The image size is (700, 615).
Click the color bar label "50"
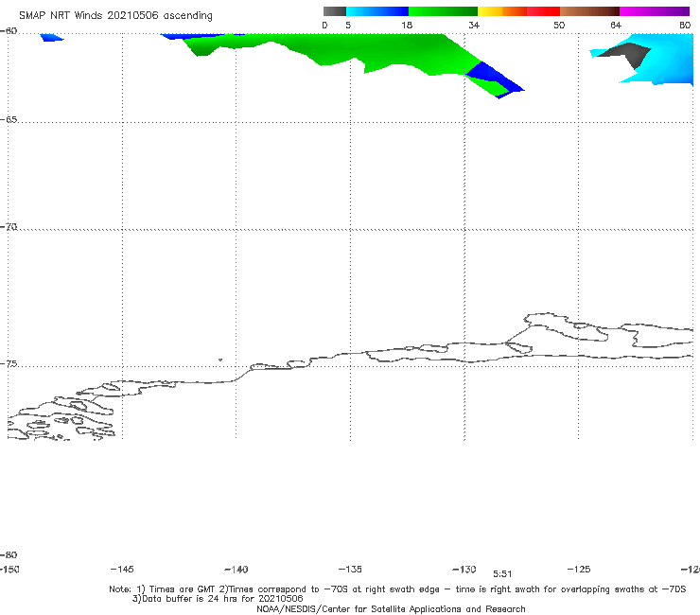coord(559,25)
